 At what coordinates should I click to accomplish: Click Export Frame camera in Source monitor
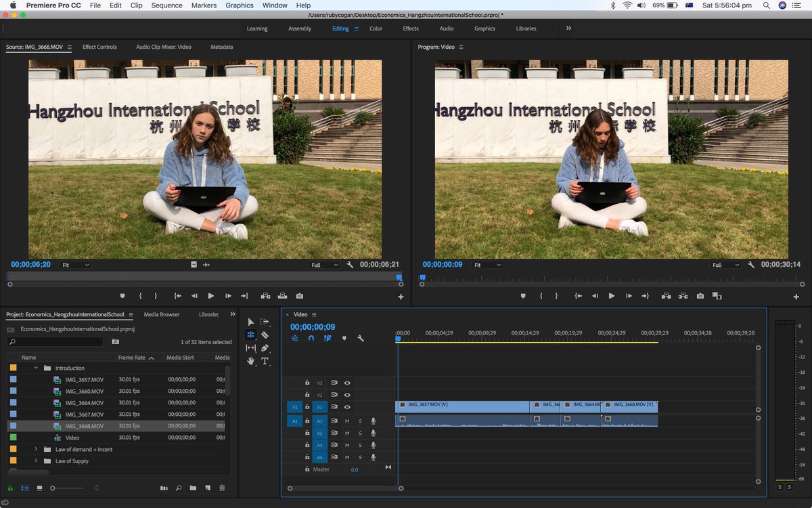(300, 296)
